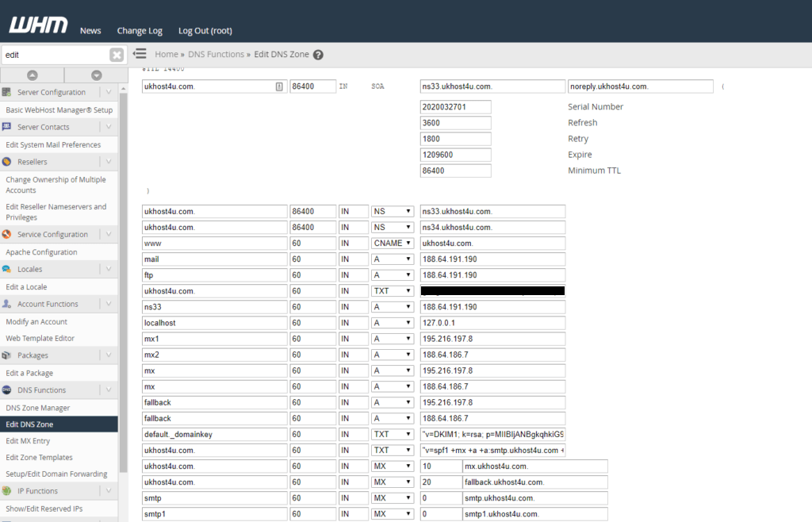Open record type dropdown for ns33.ukhost4u.com NS row

pyautogui.click(x=393, y=211)
